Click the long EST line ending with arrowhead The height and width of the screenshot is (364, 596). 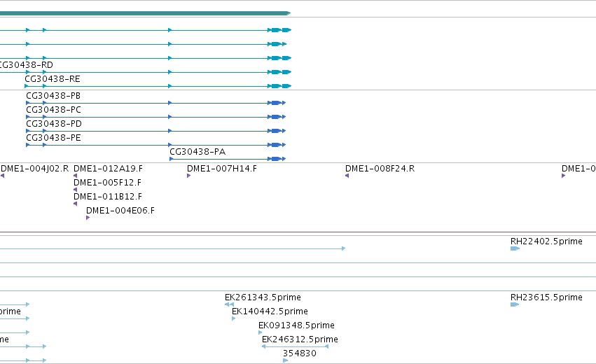[x=172, y=248]
